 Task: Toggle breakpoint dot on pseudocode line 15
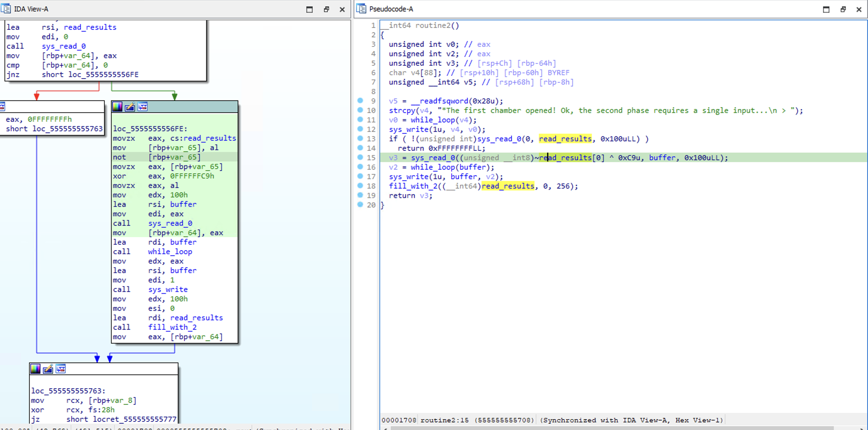pyautogui.click(x=360, y=157)
